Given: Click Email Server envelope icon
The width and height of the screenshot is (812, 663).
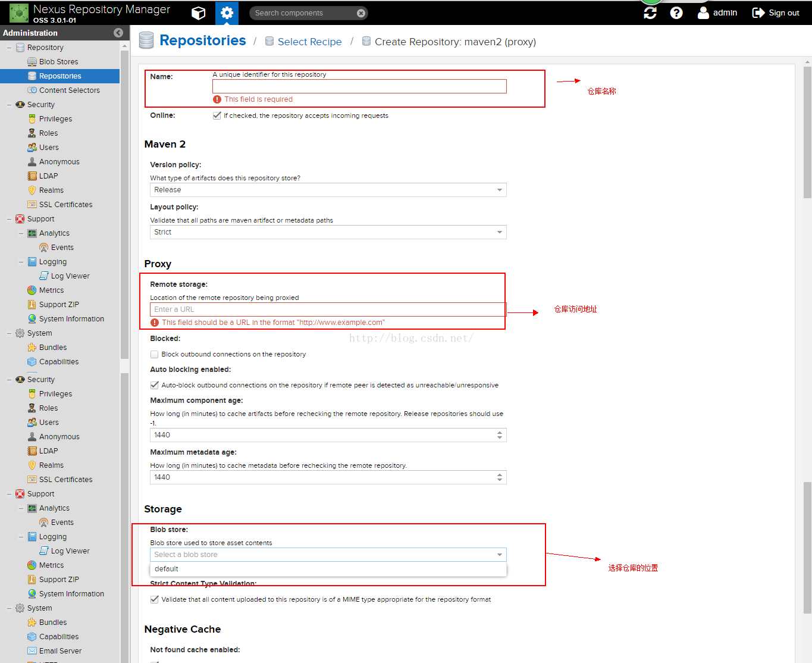Looking at the screenshot, I should pos(32,651).
